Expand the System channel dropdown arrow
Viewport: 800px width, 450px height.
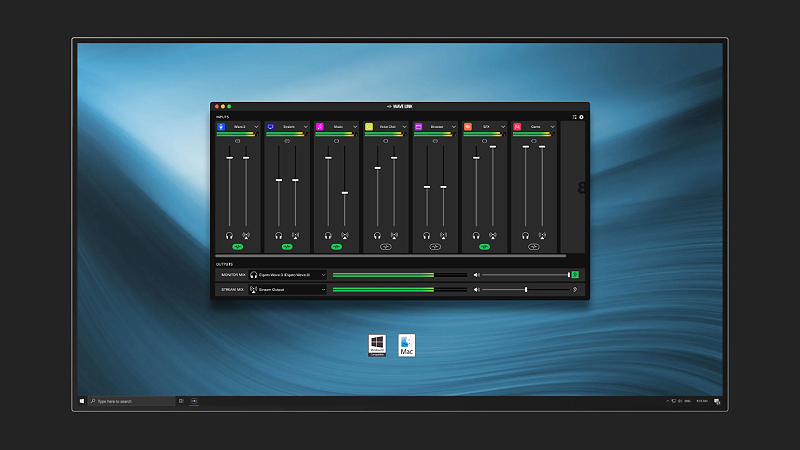(x=307, y=127)
